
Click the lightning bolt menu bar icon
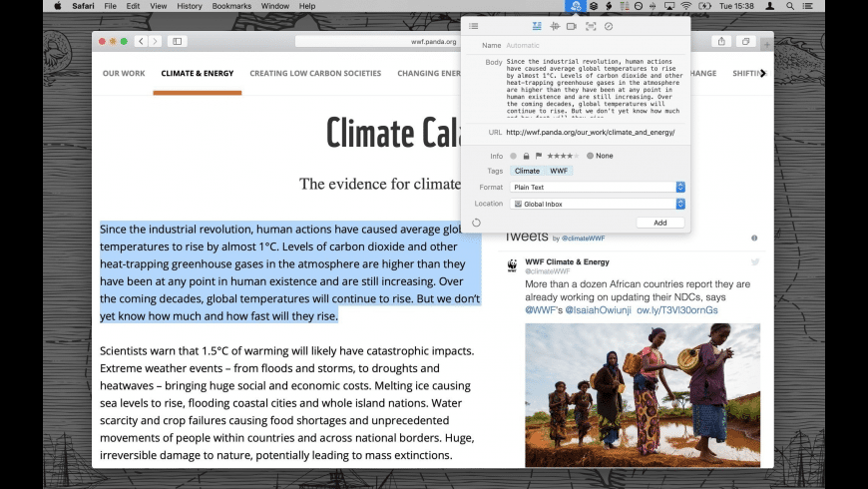tap(609, 6)
